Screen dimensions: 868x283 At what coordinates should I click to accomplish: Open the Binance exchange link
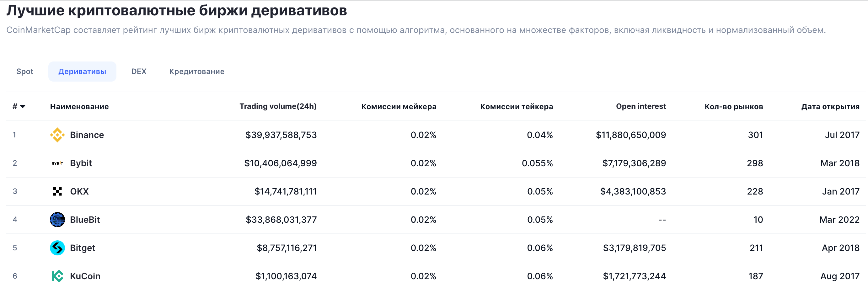click(87, 135)
